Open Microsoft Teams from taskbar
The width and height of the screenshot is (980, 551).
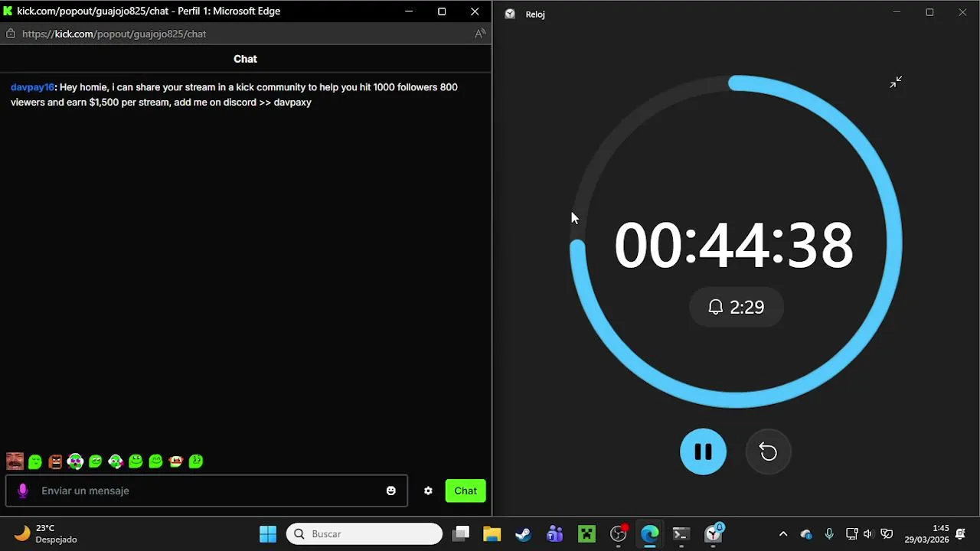(555, 533)
